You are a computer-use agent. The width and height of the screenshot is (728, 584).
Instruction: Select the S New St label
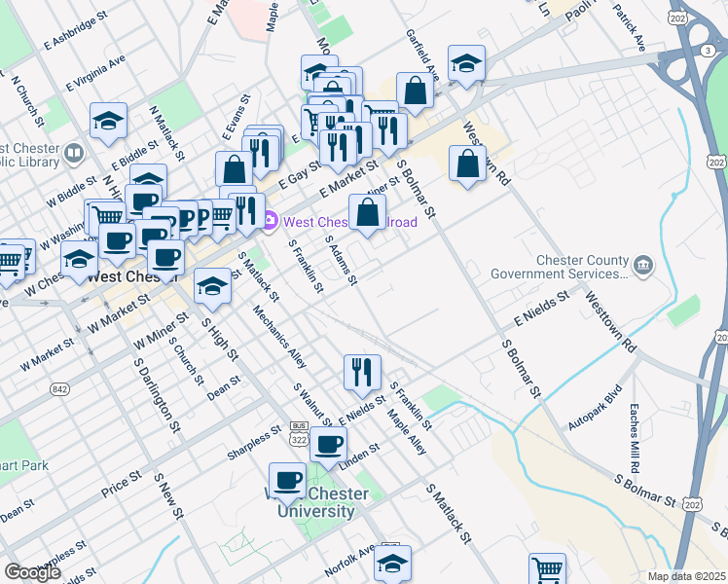pyautogui.click(x=169, y=496)
